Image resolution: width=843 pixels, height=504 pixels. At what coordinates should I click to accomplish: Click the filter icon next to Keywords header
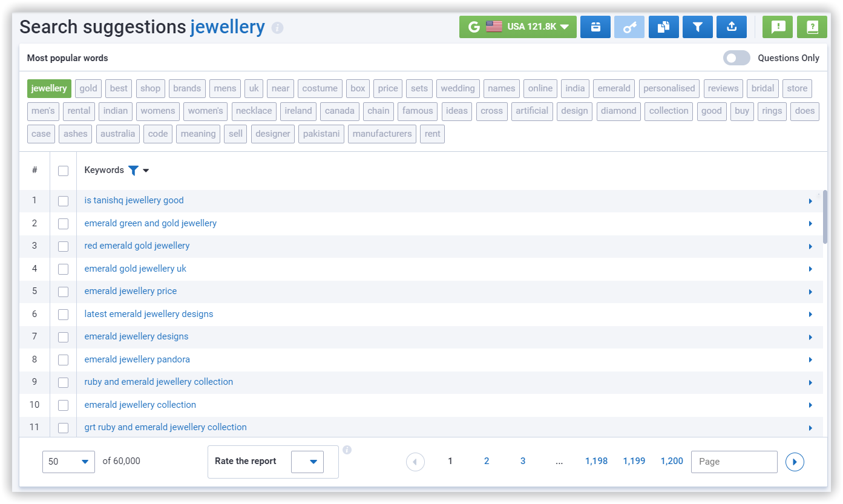[133, 170]
